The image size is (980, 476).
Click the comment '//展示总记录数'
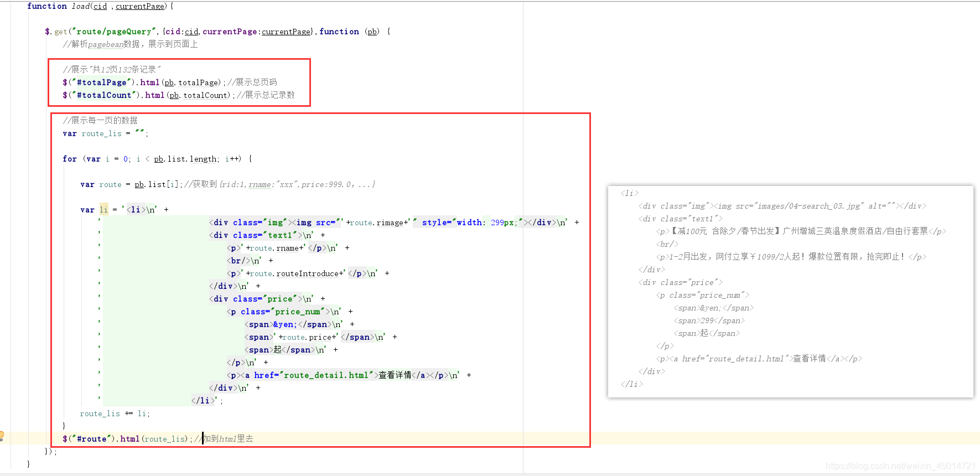(x=266, y=95)
